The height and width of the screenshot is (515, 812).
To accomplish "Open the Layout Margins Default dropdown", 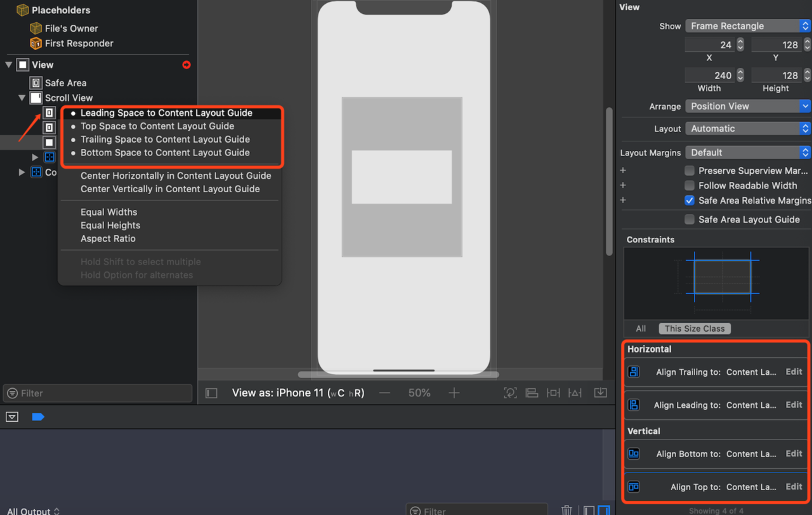I will click(747, 152).
